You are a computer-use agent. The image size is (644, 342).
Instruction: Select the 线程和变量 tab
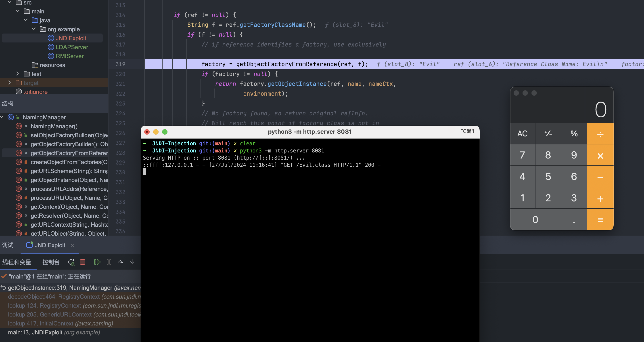click(x=17, y=262)
